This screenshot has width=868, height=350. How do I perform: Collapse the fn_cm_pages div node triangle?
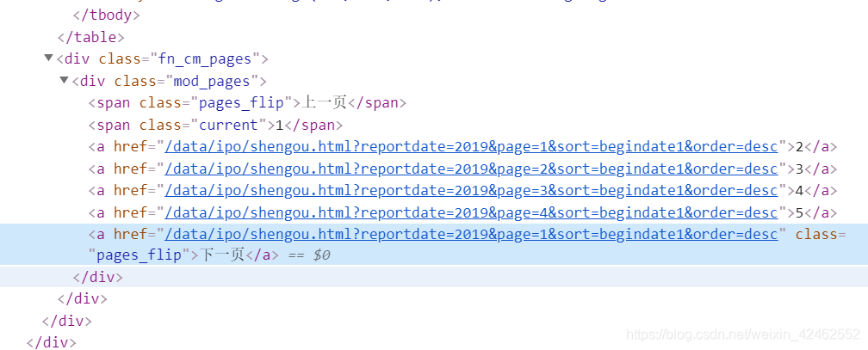point(49,58)
